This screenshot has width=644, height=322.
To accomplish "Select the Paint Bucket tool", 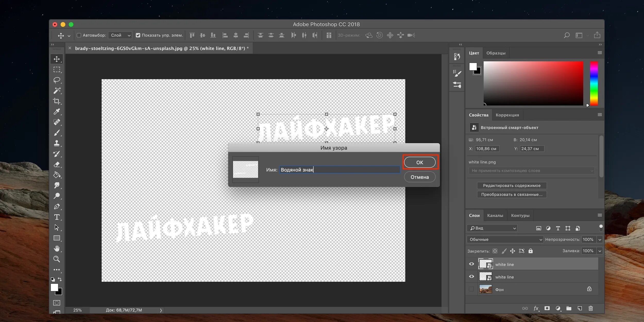I will pos(57,175).
